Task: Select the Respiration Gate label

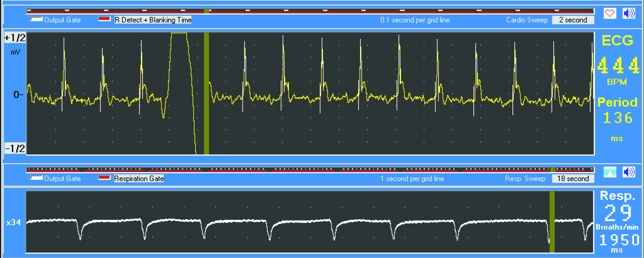Action: coord(139,179)
